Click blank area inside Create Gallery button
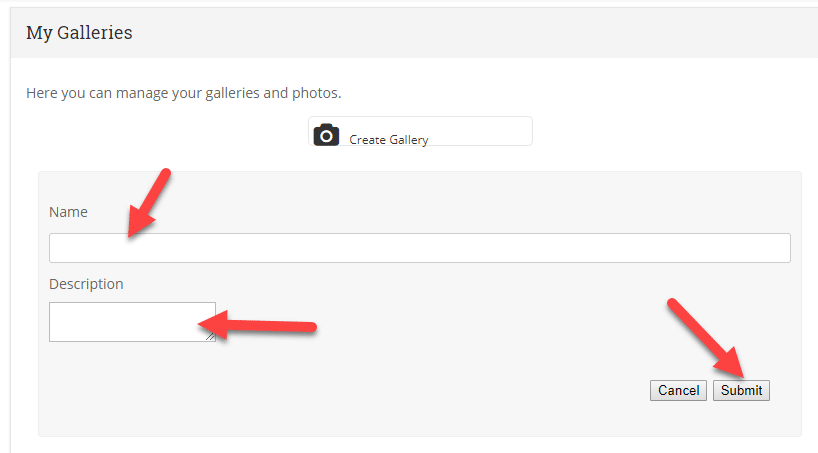This screenshot has height=453, width=818. click(480, 131)
